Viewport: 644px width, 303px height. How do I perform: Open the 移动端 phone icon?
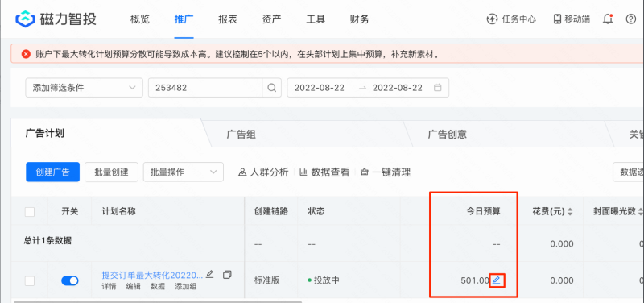pos(557,19)
